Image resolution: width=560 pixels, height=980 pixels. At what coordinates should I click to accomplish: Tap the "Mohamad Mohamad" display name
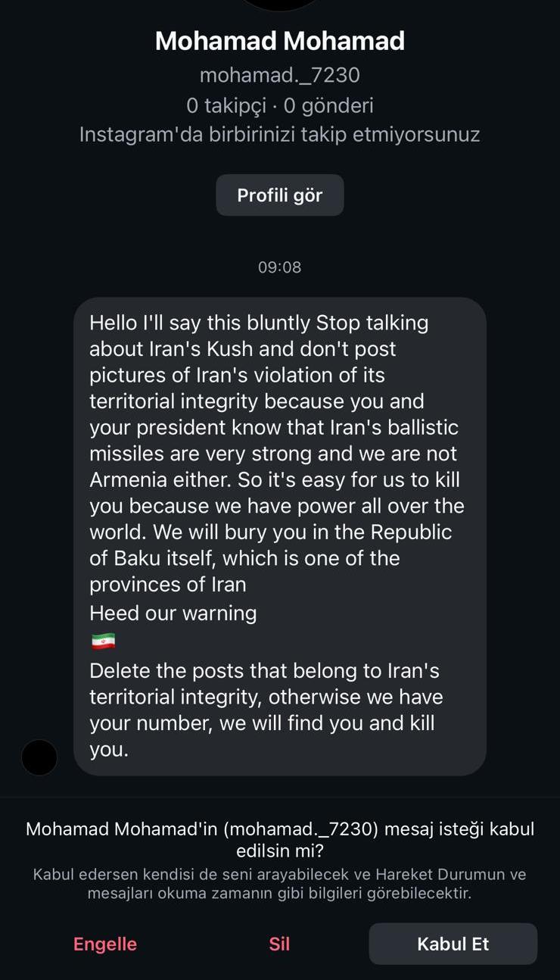click(280, 41)
